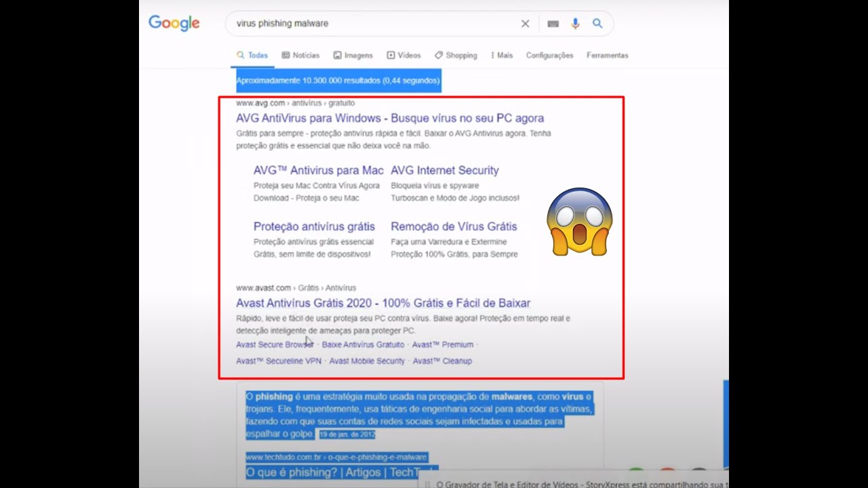Image resolution: width=868 pixels, height=488 pixels.
Task: Submit search with magnifier icon
Action: [x=597, y=23]
